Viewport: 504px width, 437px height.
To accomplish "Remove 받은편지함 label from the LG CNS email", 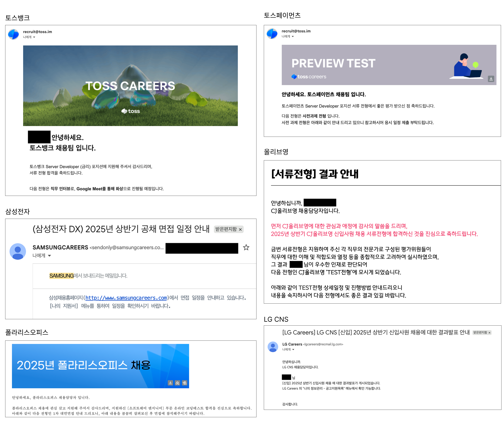I will point(489,333).
